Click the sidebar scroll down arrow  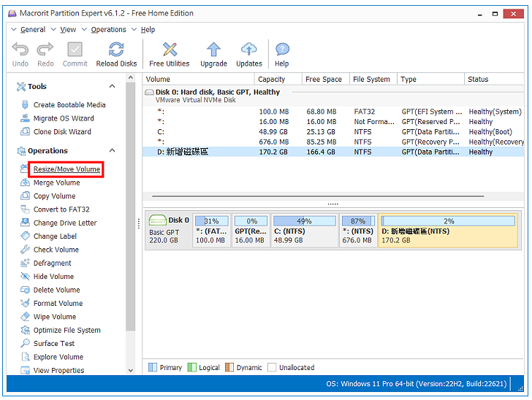(x=131, y=370)
